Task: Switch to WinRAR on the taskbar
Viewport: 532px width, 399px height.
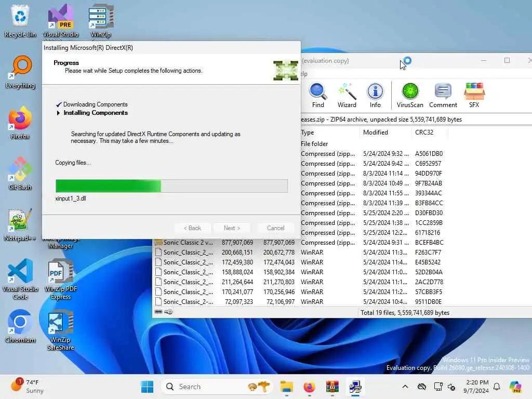Action: (332, 387)
